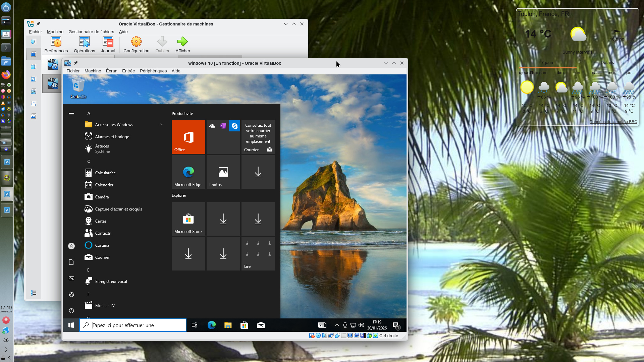
Task: Switch to the Détails weather tab
Action: pyautogui.click(x=607, y=63)
